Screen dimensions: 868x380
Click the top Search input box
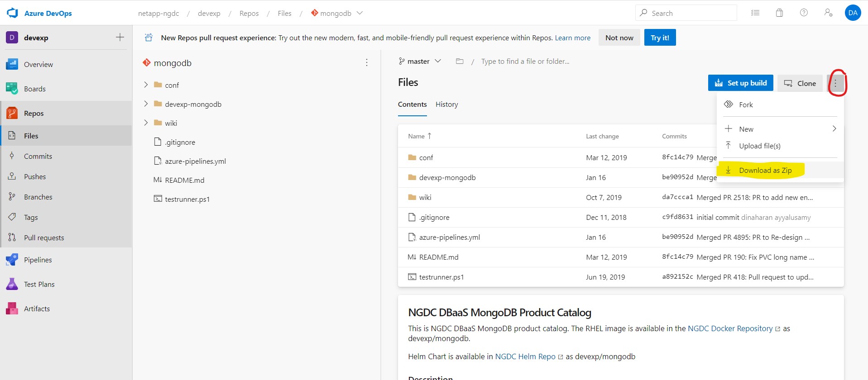[x=686, y=13]
